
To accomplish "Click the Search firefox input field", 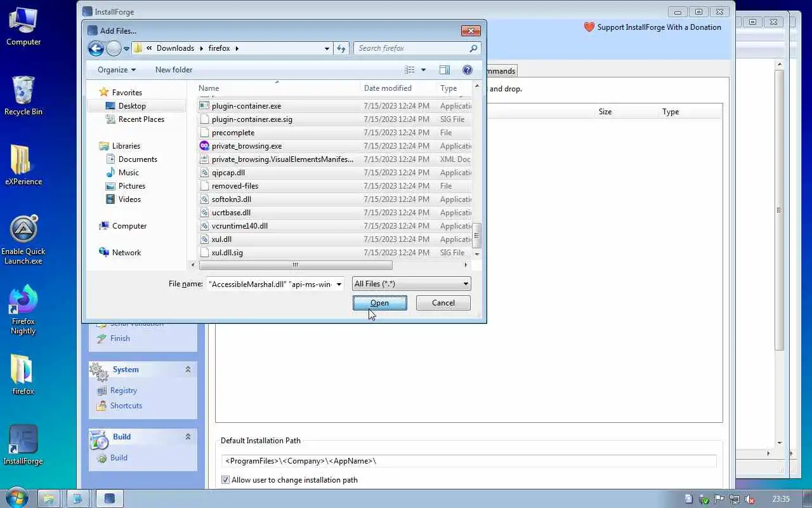I will click(x=411, y=48).
